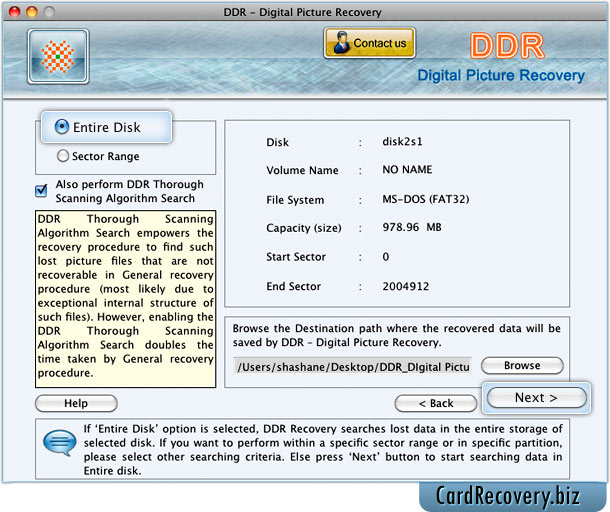The height and width of the screenshot is (512, 610).
Task: Click the Next > button
Action: click(x=536, y=398)
